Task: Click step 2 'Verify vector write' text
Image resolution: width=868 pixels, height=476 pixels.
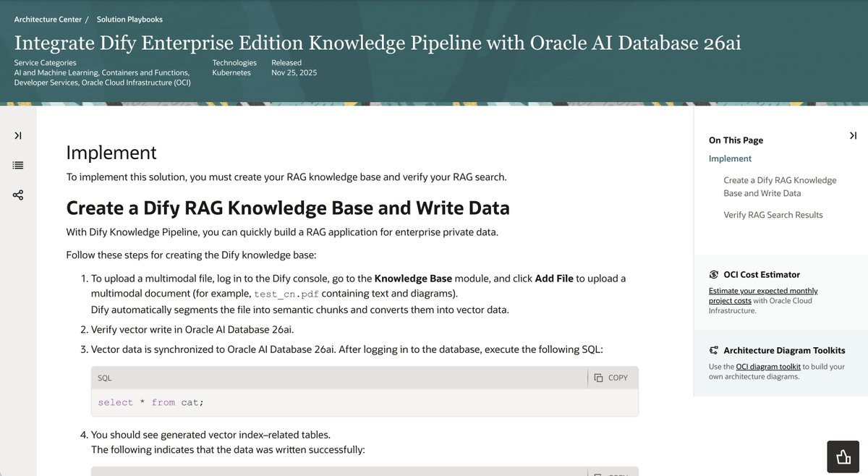Action: pyautogui.click(x=192, y=330)
